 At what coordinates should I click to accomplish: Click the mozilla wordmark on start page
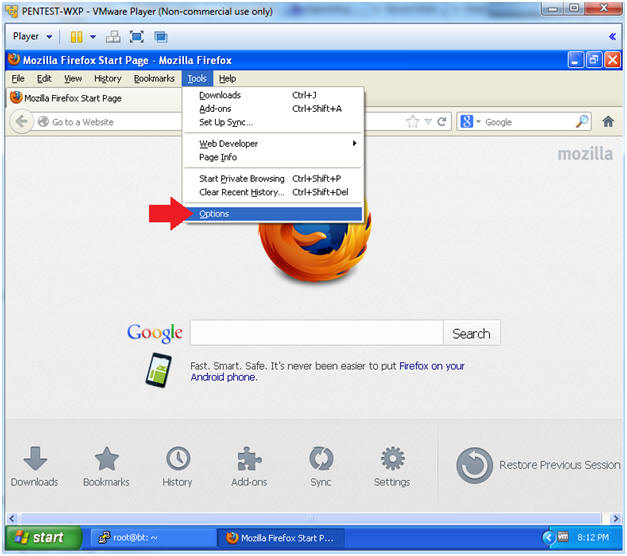(x=585, y=154)
